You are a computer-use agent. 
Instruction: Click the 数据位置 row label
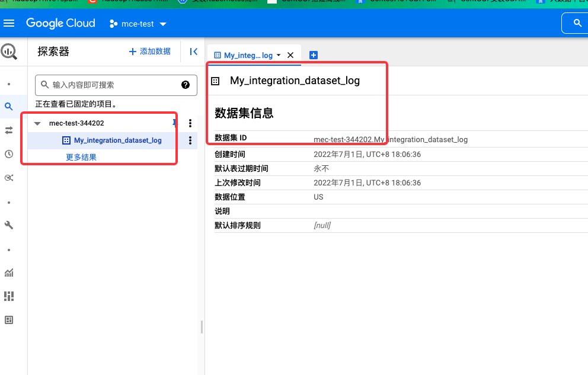pos(230,197)
